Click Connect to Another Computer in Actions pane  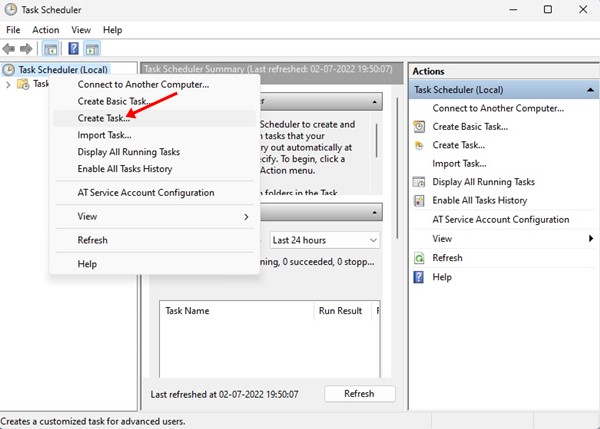(x=498, y=108)
